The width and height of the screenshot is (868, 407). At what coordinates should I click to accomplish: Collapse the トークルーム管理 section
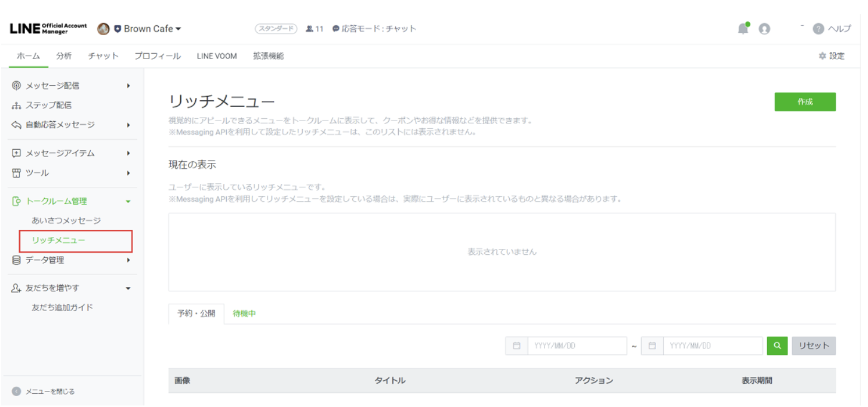click(128, 202)
